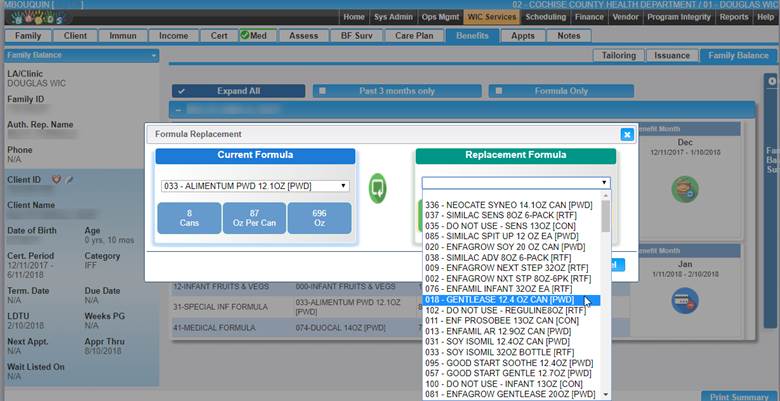
Task: Pick 033 - SOY ISOMIL 32OZ BOTTLE
Action: pos(511,352)
